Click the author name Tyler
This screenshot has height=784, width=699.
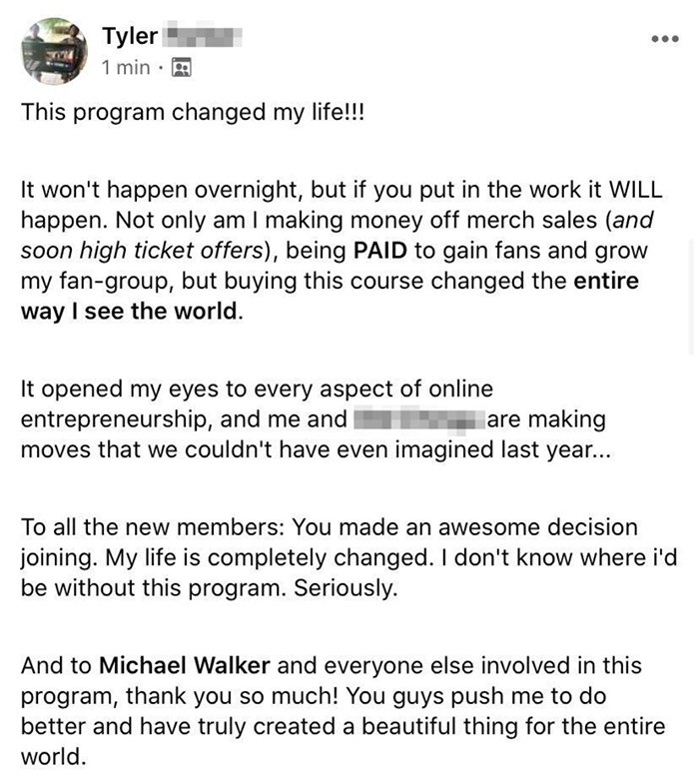129,37
